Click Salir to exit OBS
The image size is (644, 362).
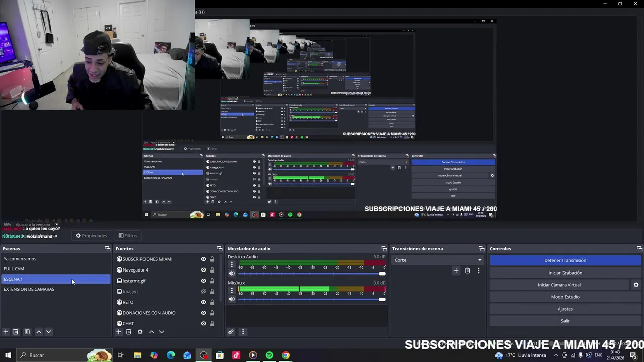(565, 321)
